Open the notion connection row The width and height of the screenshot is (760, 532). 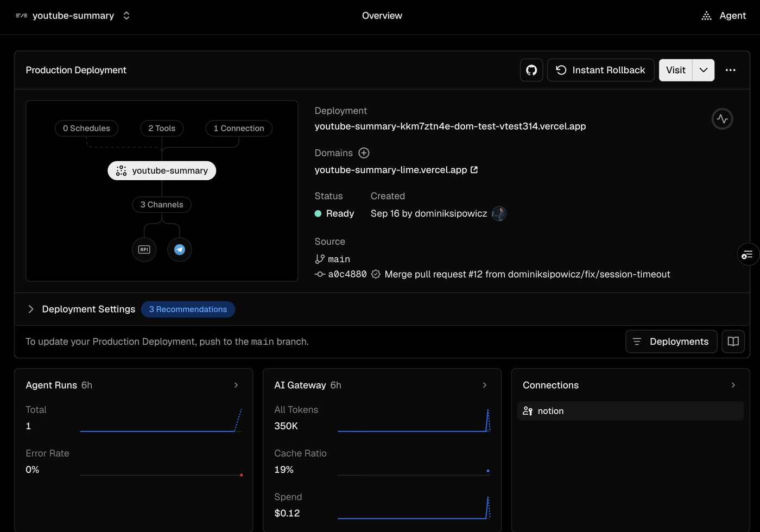630,411
